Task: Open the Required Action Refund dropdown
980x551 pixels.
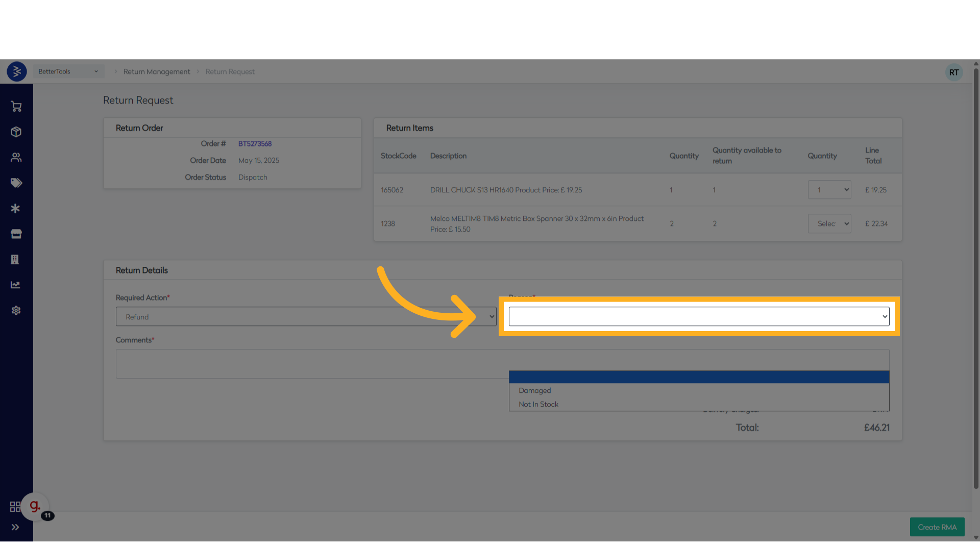Action: coord(306,317)
